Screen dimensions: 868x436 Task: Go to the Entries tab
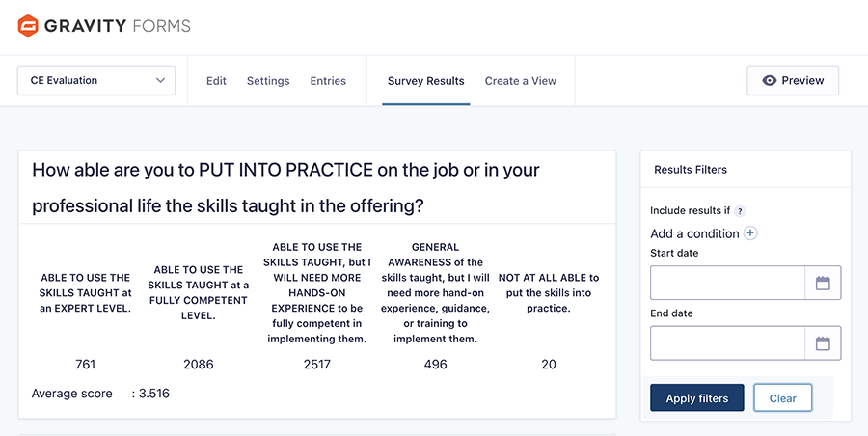328,81
